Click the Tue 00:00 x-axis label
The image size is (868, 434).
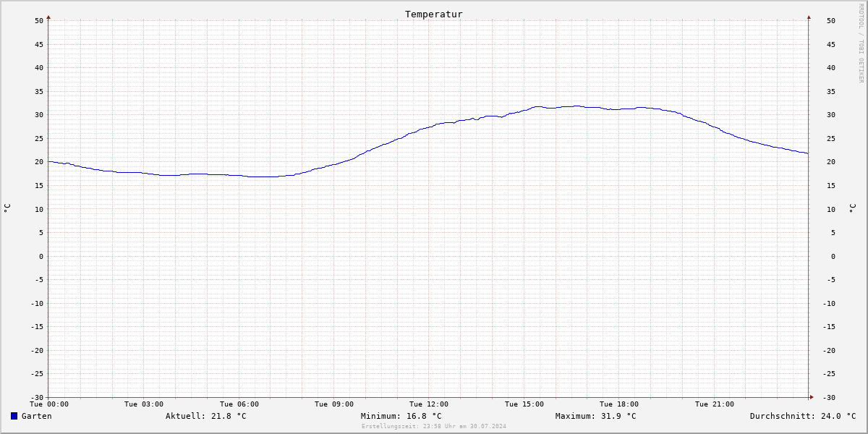click(x=48, y=404)
